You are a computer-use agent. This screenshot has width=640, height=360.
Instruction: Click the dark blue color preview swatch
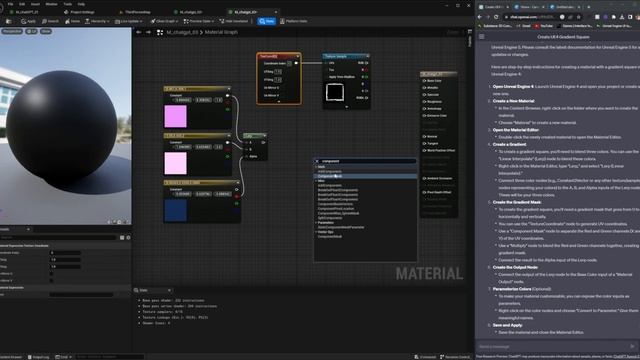pos(176,210)
